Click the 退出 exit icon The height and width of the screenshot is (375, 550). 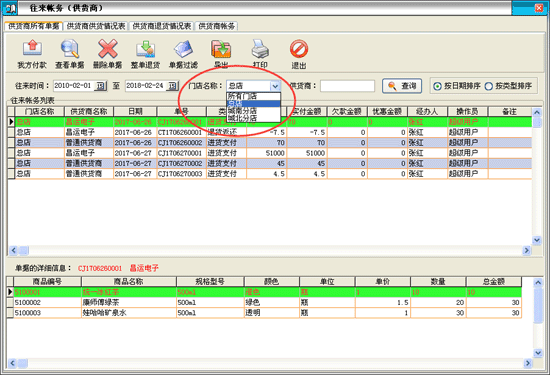(x=299, y=49)
